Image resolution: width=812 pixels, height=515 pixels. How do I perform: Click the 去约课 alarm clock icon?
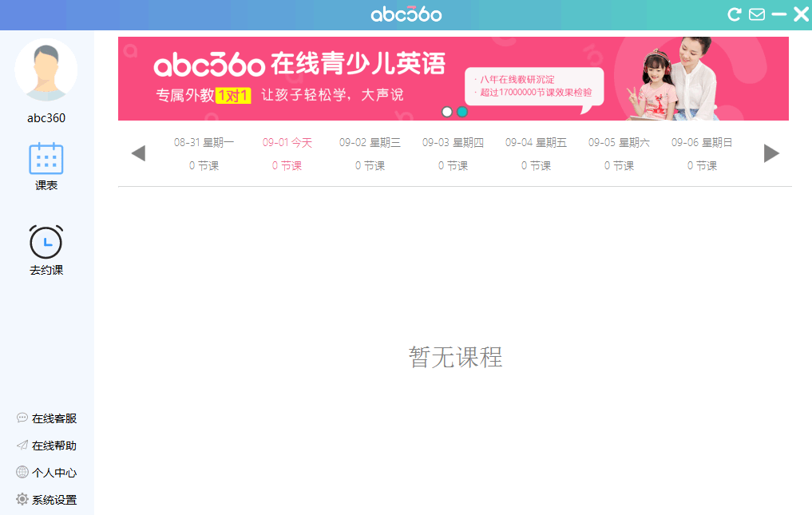(46, 241)
